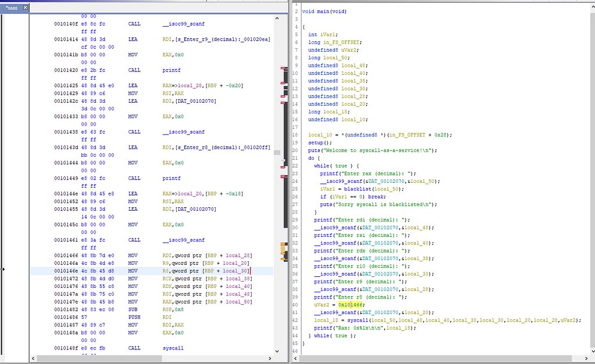Click s_Enter_r9_(decimal) string reference in listing
The width and height of the screenshot is (595, 364).
(x=223, y=39)
